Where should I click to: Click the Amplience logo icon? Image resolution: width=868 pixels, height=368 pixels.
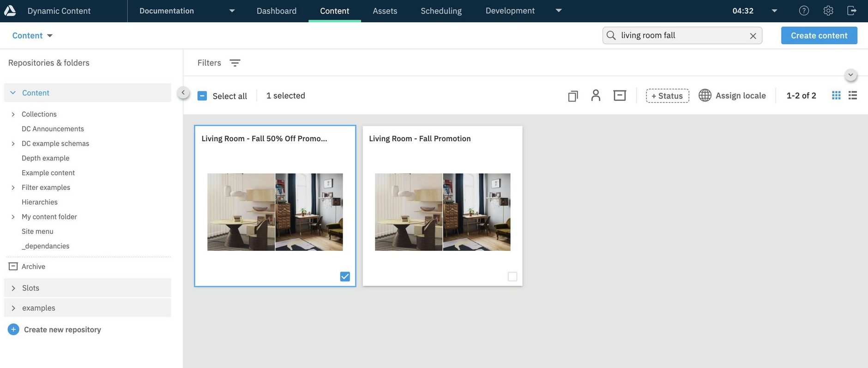[x=10, y=11]
